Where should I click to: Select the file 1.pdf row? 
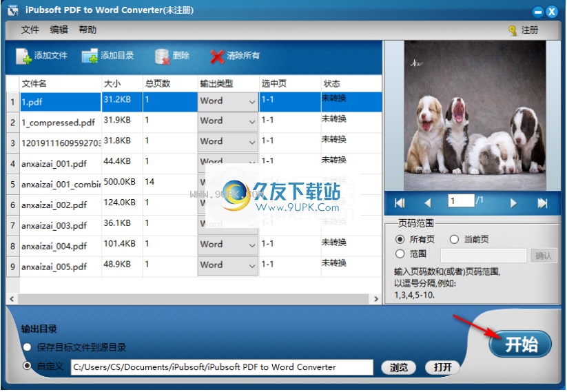coord(60,102)
